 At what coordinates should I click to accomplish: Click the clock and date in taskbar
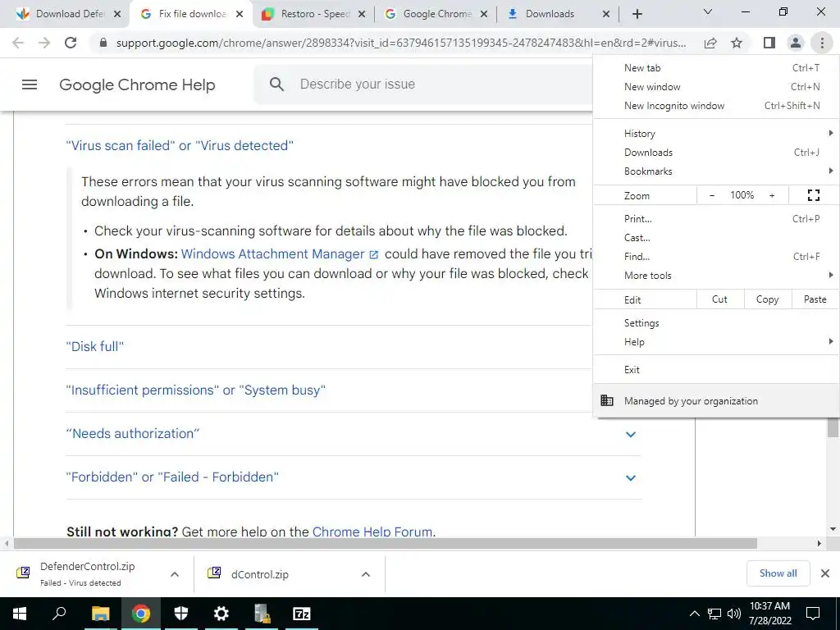click(769, 614)
